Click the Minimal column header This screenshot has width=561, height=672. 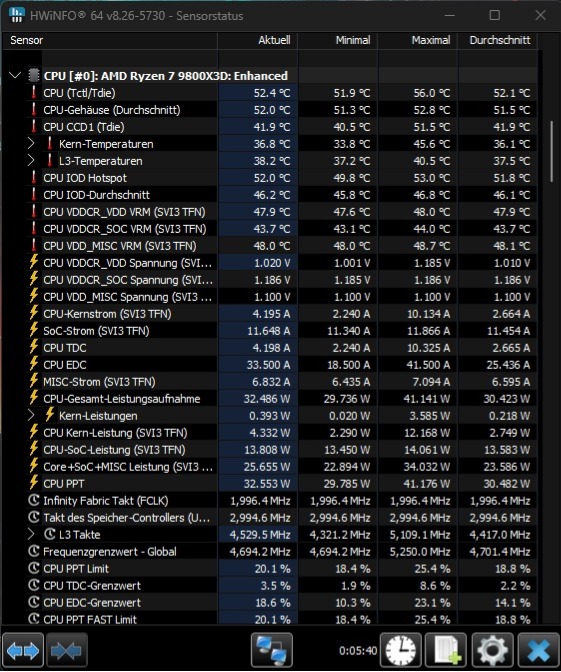(338, 40)
